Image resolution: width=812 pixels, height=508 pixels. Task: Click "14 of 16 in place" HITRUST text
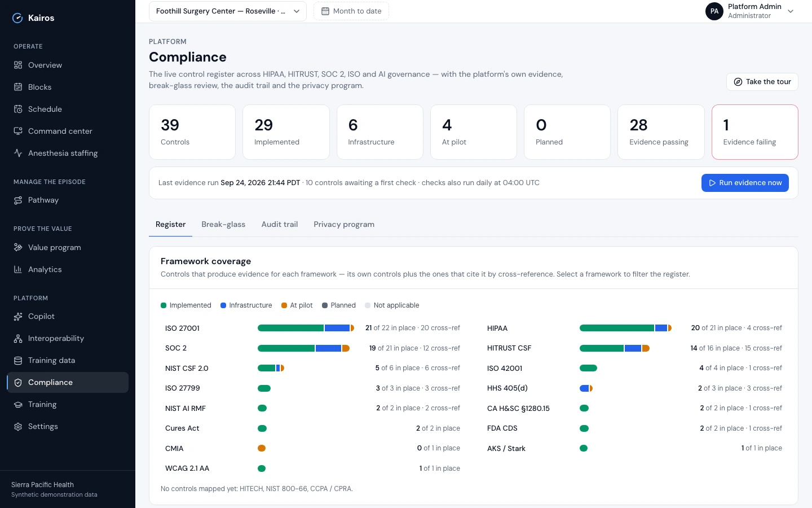715,348
